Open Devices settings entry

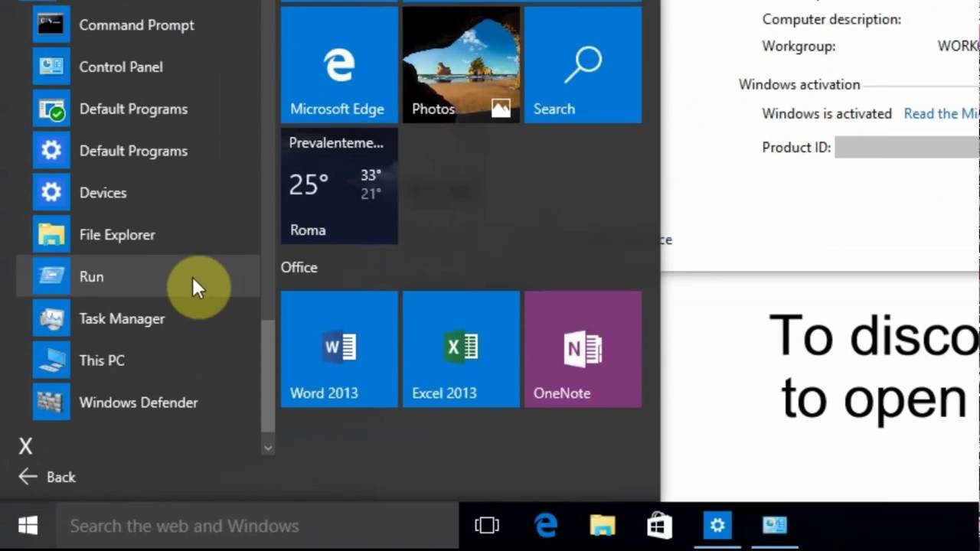[138, 193]
